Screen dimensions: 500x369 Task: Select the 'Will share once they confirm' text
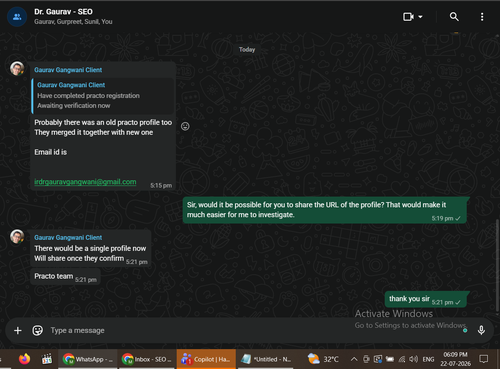[79, 258]
